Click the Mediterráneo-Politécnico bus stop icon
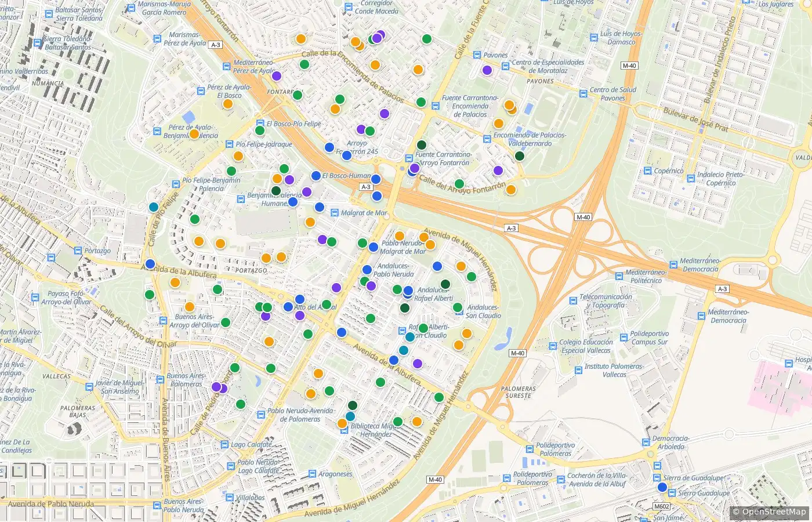This screenshot has height=522, width=812. [x=618, y=276]
